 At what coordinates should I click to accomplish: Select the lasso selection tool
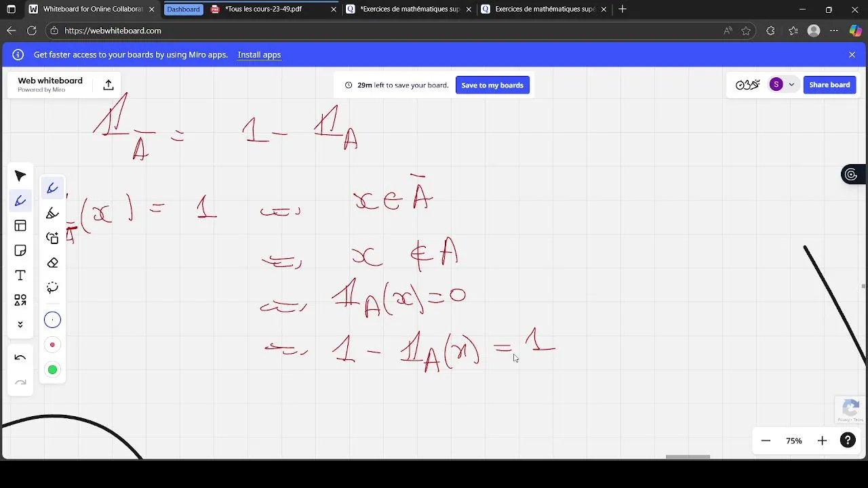pyautogui.click(x=52, y=287)
